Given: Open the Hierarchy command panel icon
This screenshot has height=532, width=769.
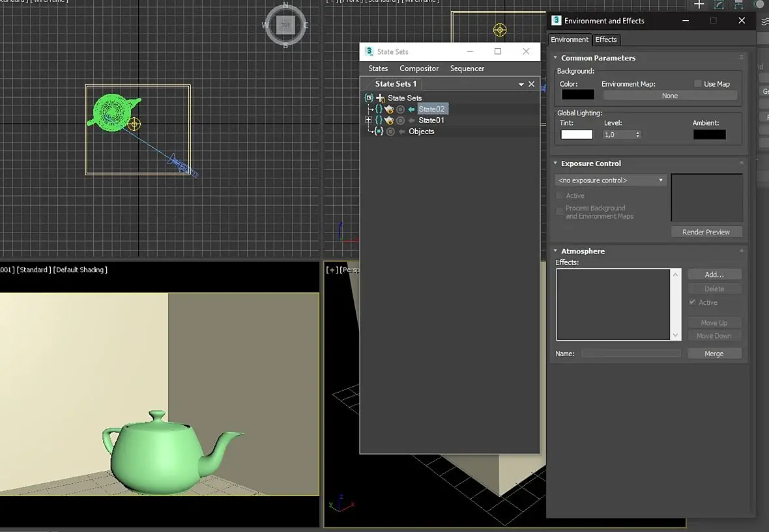Looking at the screenshot, I should tap(738, 5).
